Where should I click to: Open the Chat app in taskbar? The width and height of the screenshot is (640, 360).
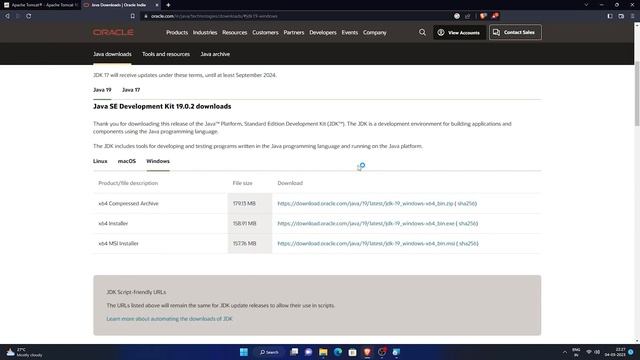click(309, 352)
